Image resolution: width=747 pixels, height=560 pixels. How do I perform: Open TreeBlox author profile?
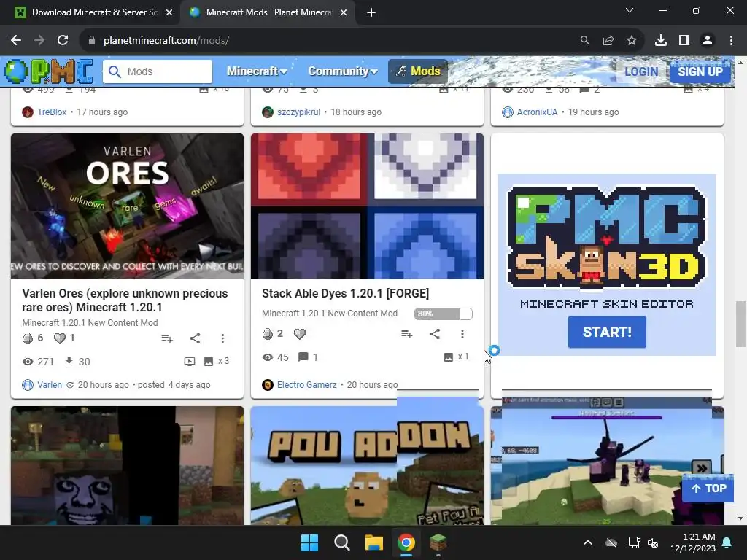[x=52, y=112]
